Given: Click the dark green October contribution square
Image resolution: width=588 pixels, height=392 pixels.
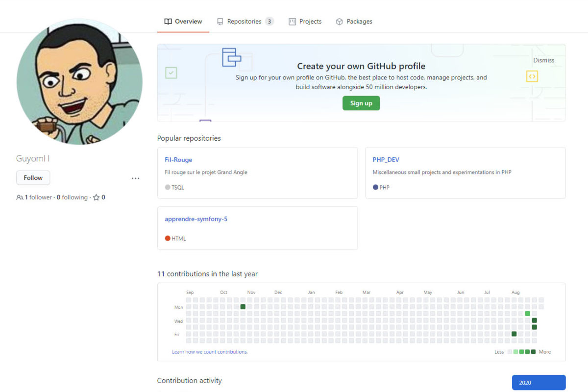Looking at the screenshot, I should pos(243,307).
